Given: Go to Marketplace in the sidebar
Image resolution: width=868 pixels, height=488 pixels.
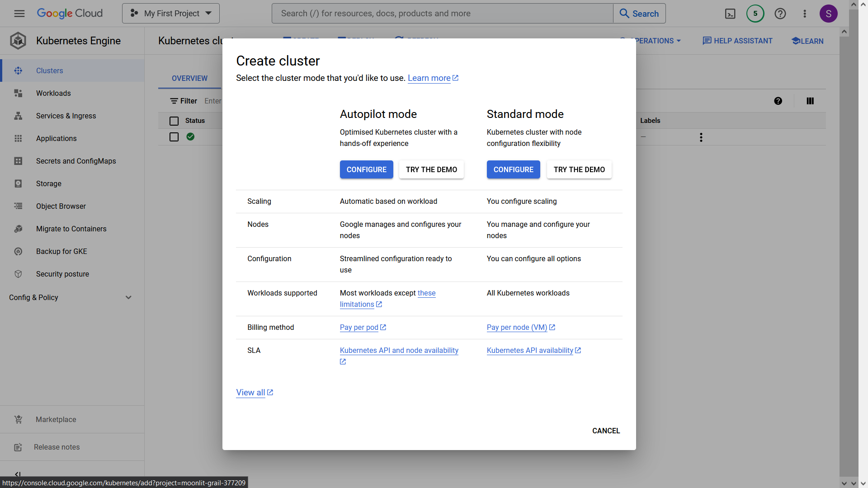Looking at the screenshot, I should click(56, 419).
